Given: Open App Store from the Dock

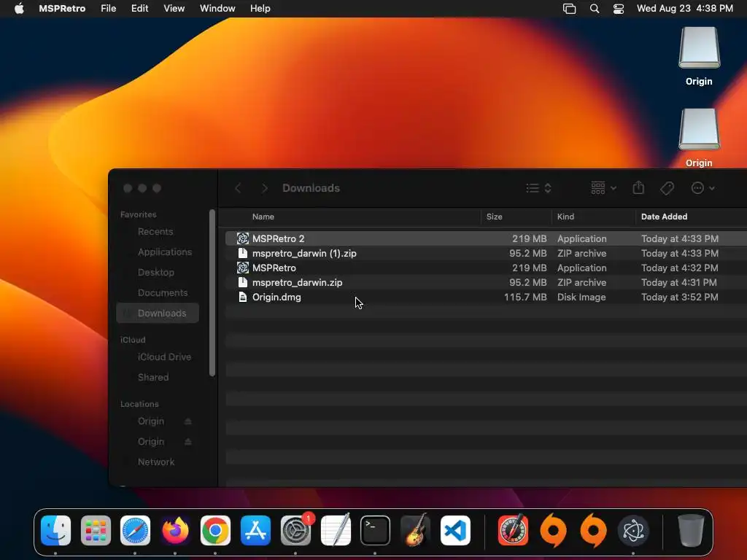Looking at the screenshot, I should [x=255, y=530].
